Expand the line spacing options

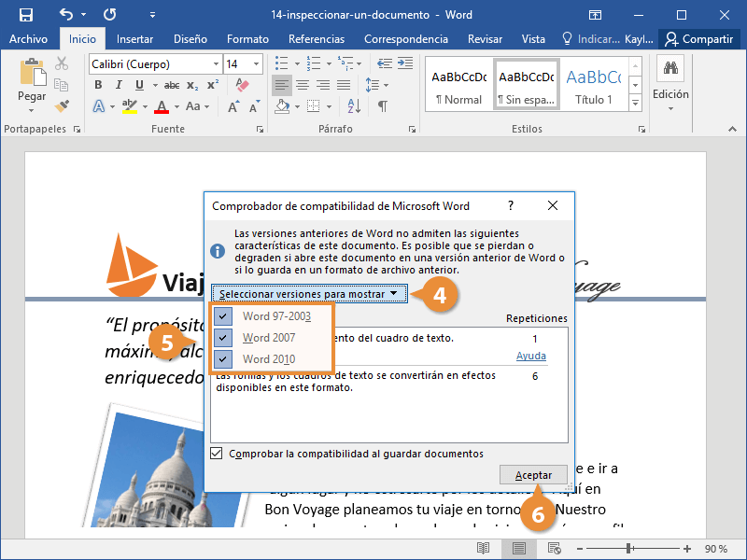[x=386, y=85]
